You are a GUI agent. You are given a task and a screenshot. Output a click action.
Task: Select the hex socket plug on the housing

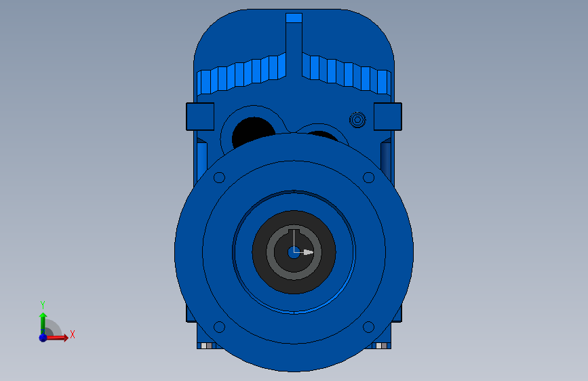(x=357, y=120)
